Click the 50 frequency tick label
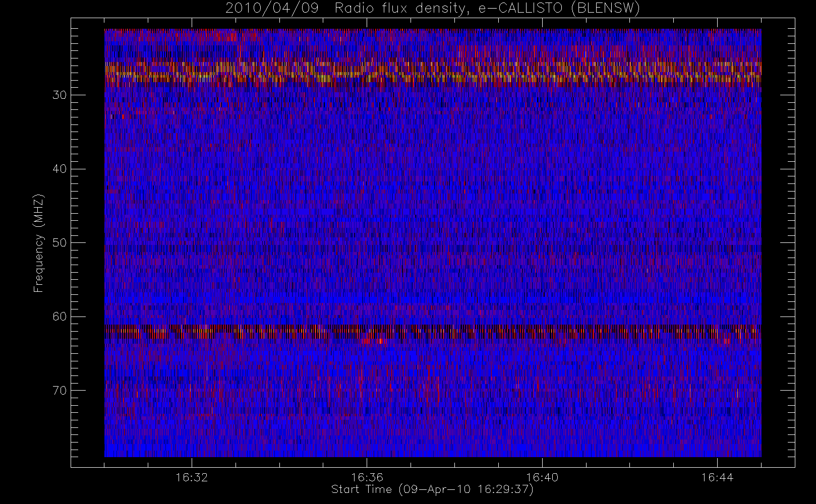 (60, 243)
